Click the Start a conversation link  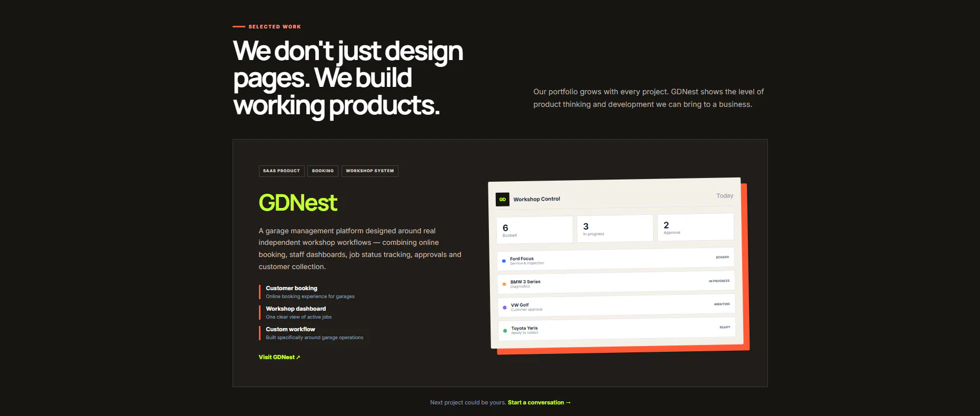point(539,402)
